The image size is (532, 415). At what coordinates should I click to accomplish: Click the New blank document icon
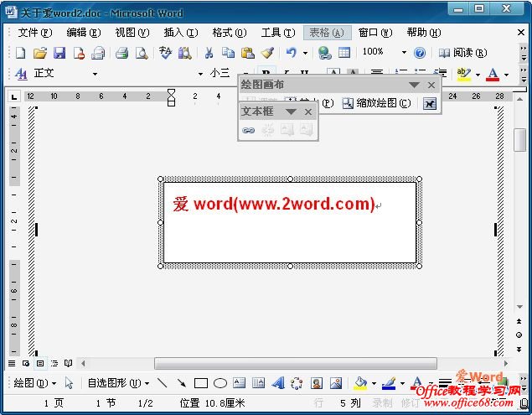click(x=21, y=53)
